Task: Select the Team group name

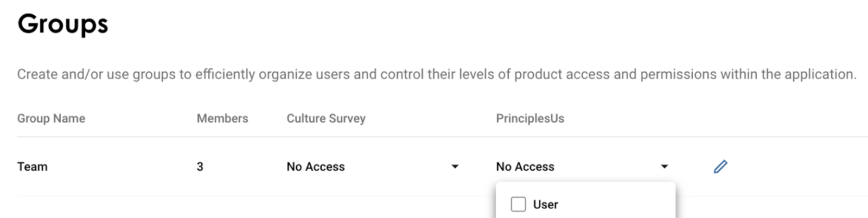Action: pyautogui.click(x=33, y=167)
